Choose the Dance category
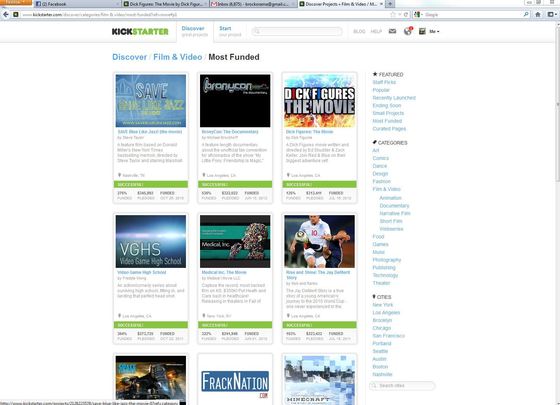560x405 pixels. pyautogui.click(x=380, y=166)
